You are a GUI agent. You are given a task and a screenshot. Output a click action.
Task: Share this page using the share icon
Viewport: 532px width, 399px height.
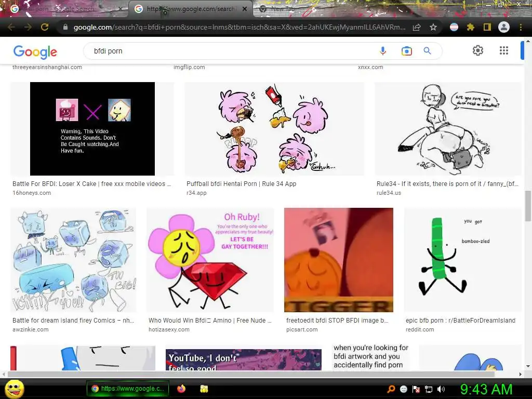[x=417, y=27]
